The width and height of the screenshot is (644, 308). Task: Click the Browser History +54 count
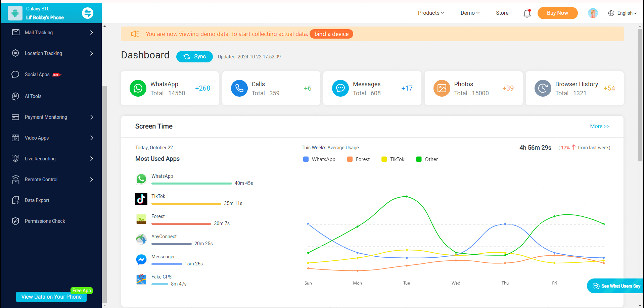coord(609,88)
